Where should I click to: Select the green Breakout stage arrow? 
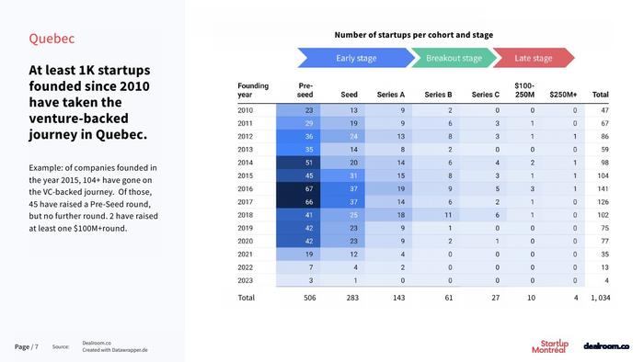(454, 58)
